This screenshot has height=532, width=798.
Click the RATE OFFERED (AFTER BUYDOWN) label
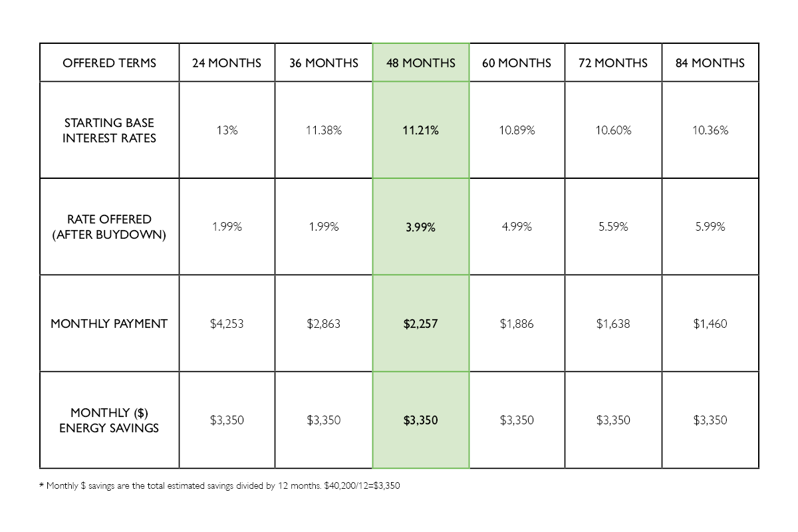[110, 227]
